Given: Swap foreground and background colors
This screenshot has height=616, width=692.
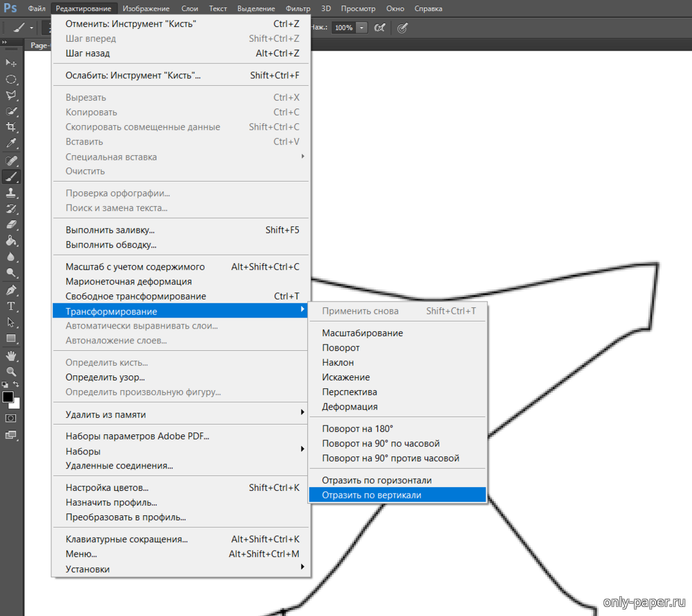Looking at the screenshot, I should pyautogui.click(x=16, y=384).
